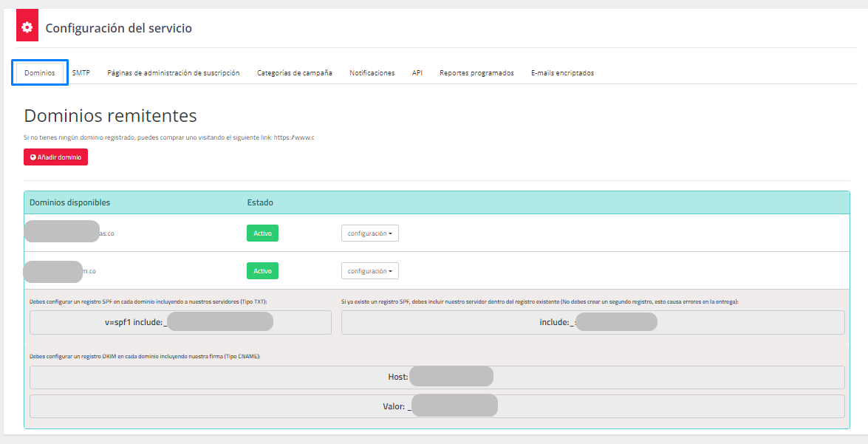The image size is (868, 444).
Task: Switch to Reportes programados tab
Action: tap(476, 73)
